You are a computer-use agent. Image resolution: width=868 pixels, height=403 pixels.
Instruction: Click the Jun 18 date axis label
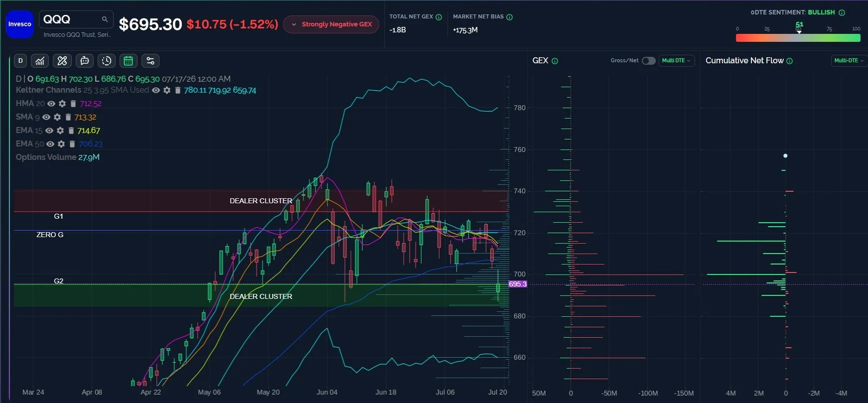click(x=386, y=392)
